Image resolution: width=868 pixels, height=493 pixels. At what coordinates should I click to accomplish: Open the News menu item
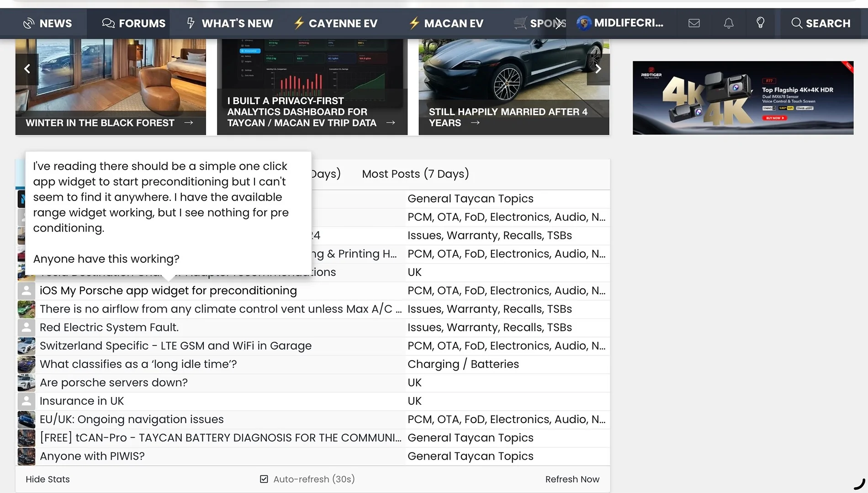pyautogui.click(x=48, y=23)
